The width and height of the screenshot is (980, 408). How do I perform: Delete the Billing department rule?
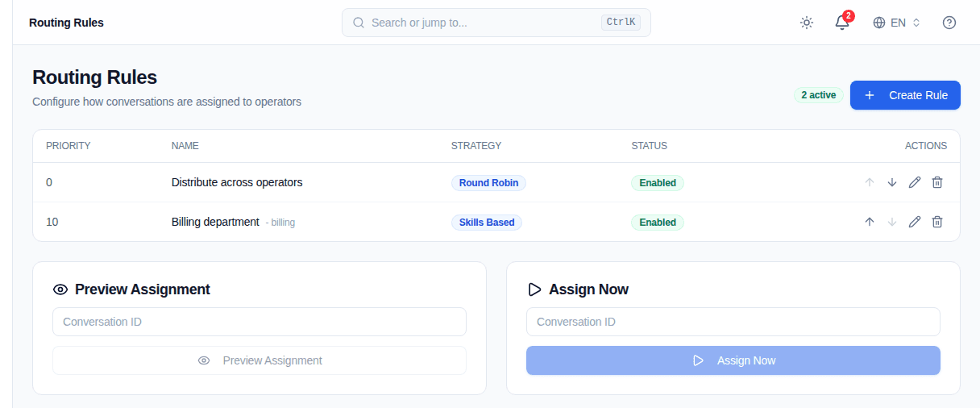coord(937,222)
